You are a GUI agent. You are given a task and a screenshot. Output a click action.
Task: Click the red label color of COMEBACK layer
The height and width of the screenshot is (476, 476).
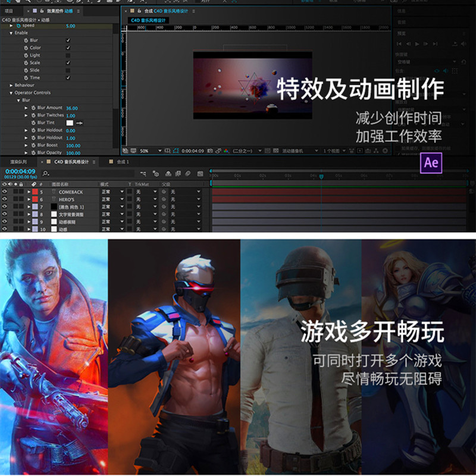(x=35, y=192)
